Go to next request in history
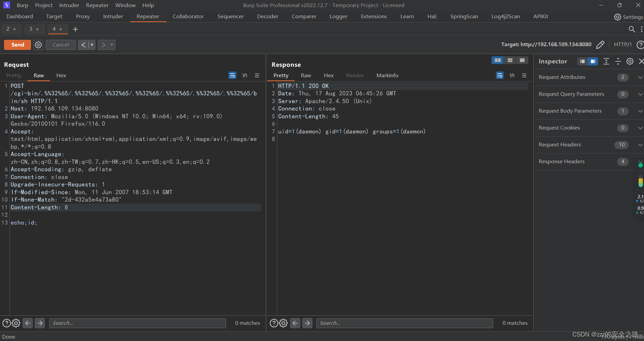This screenshot has height=341, width=644. click(103, 45)
